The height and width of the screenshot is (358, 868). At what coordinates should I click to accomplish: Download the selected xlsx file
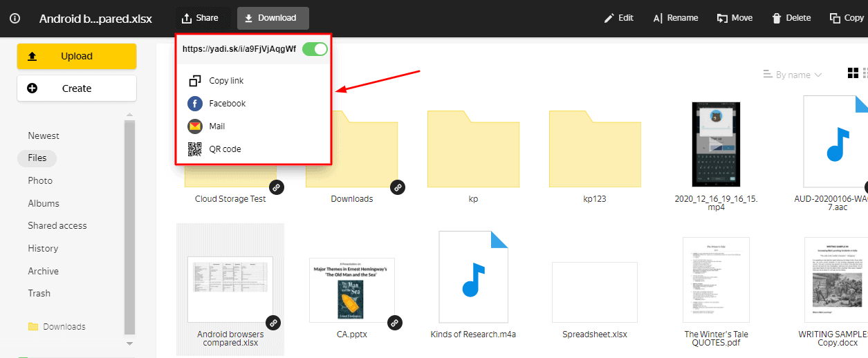pos(273,18)
